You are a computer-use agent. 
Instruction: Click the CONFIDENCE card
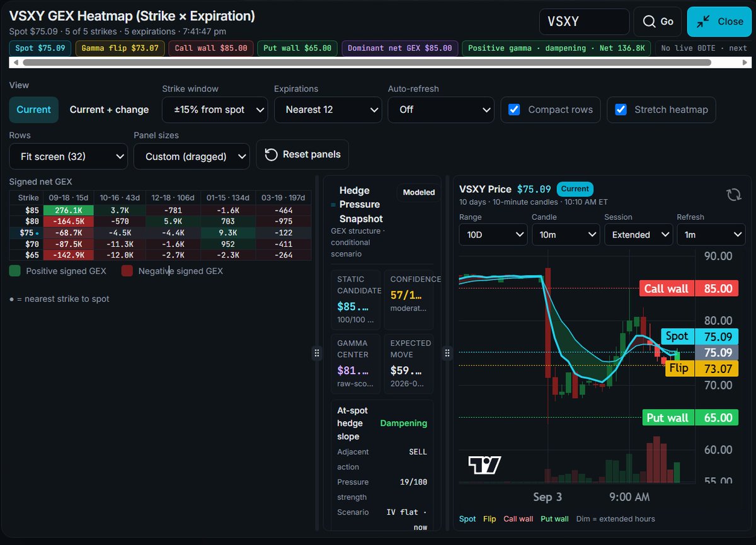(408, 300)
